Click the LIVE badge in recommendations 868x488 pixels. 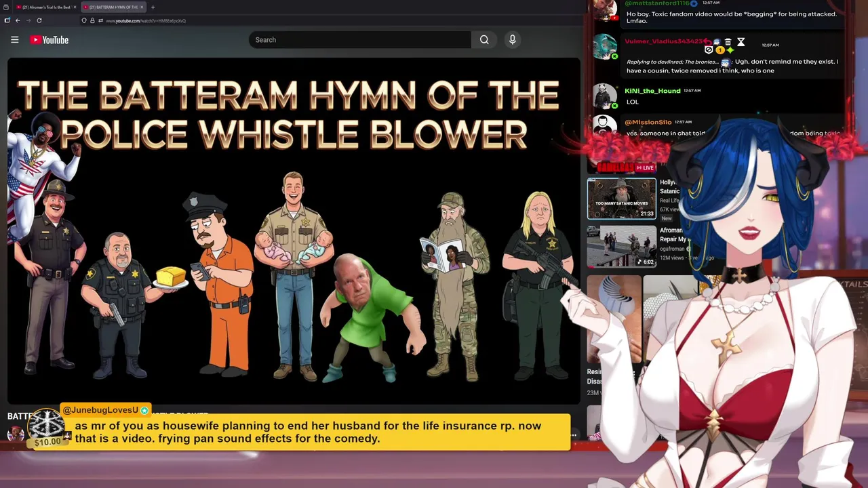click(x=647, y=168)
